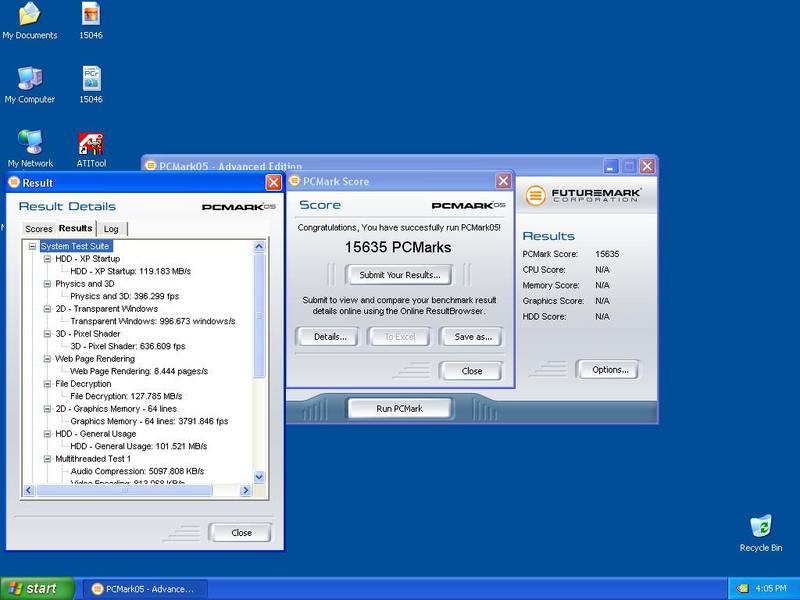Collapse the HDD - XP Startup node
Image resolution: width=800 pixels, height=600 pixels.
pyautogui.click(x=47, y=259)
